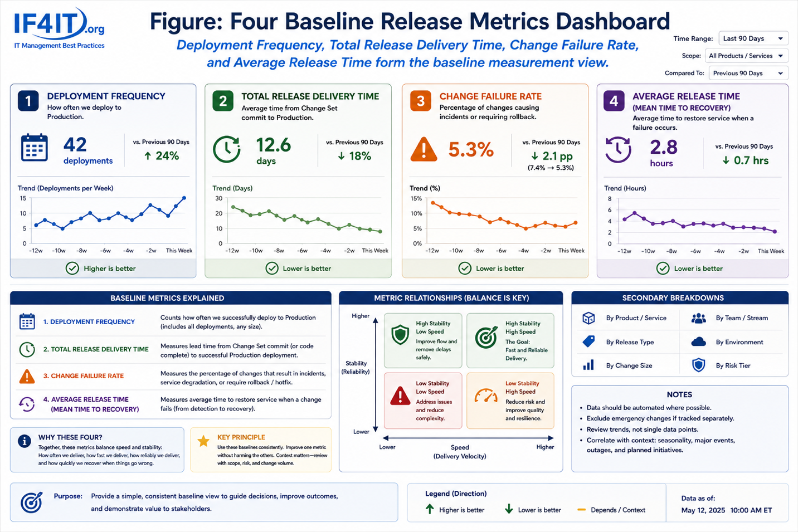The height and width of the screenshot is (532, 798).
Task: Click the calendar icon in Deployment Frequency card
Action: click(34, 148)
